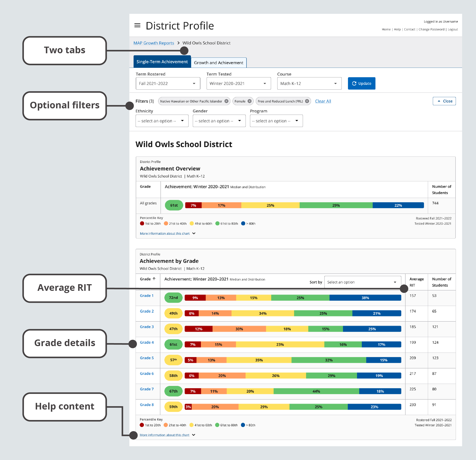Viewport: 476px width, 460px height.
Task: Switch to the Growth and Achievement tab
Action: click(218, 62)
